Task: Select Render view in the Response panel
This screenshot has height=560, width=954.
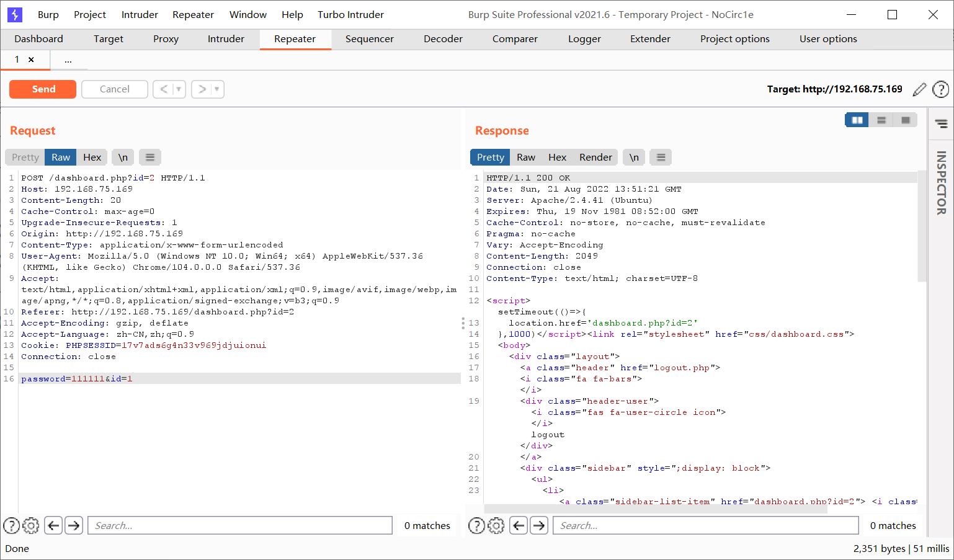Action: (596, 158)
